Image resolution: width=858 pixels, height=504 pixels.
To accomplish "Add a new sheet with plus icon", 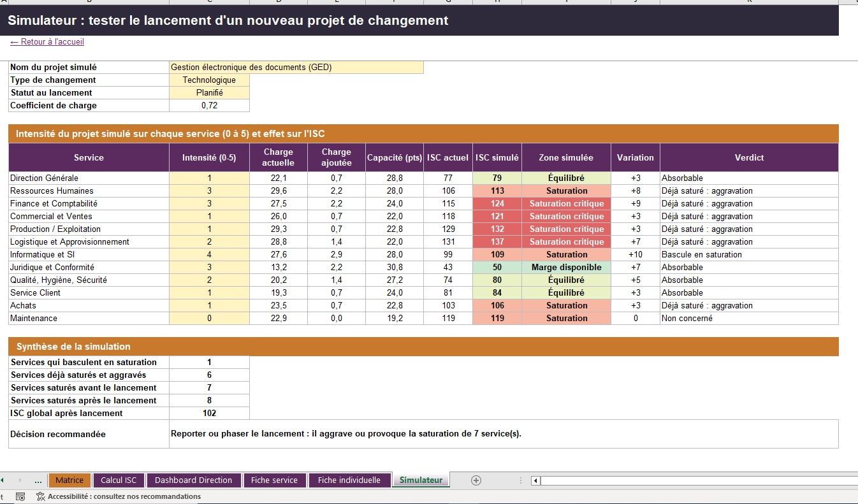I will tap(476, 480).
